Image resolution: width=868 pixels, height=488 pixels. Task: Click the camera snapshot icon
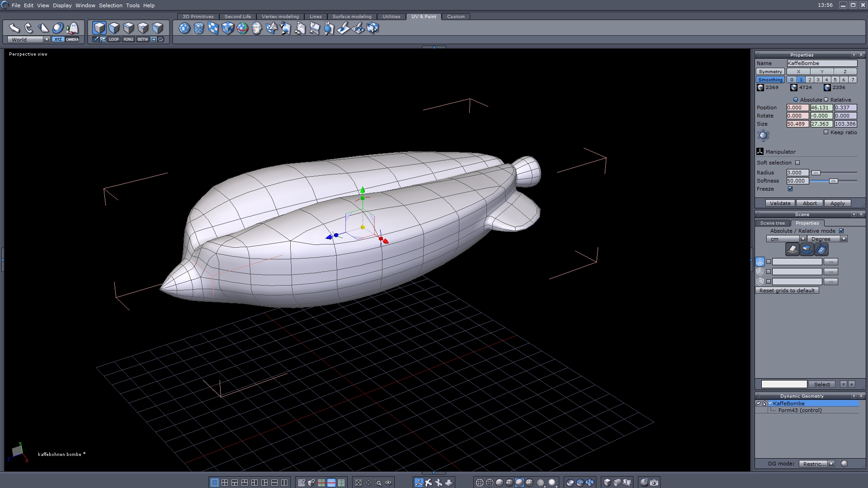coord(654,483)
